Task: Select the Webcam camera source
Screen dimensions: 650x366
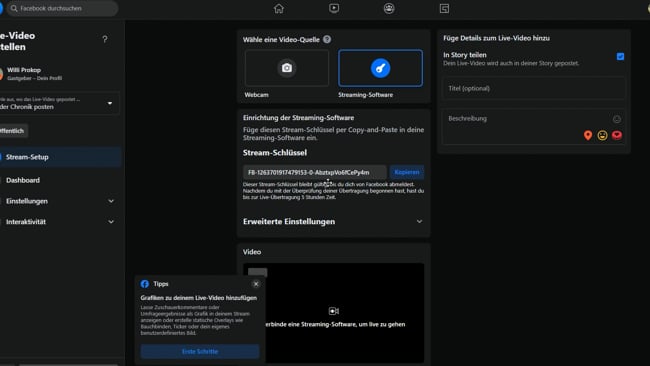Action: coord(287,68)
